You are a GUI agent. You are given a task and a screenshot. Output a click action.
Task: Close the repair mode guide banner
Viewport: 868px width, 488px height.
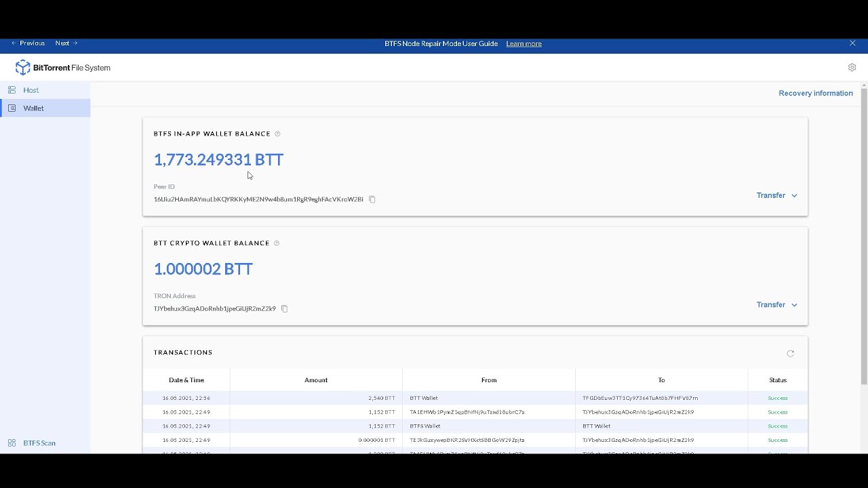[x=852, y=43]
